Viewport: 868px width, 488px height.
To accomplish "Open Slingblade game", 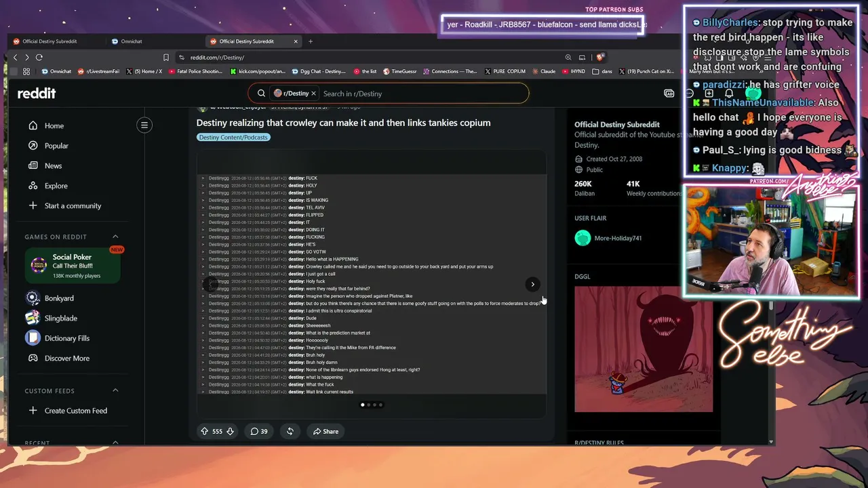I will click(61, 319).
